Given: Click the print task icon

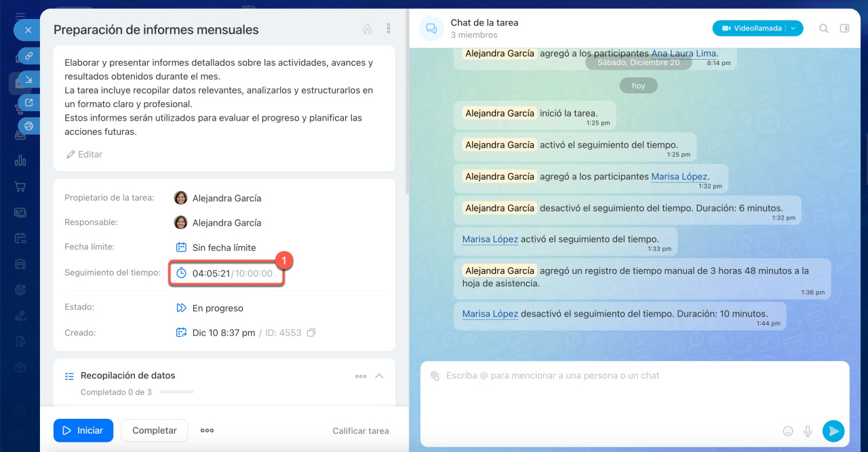Looking at the screenshot, I should click(29, 125).
